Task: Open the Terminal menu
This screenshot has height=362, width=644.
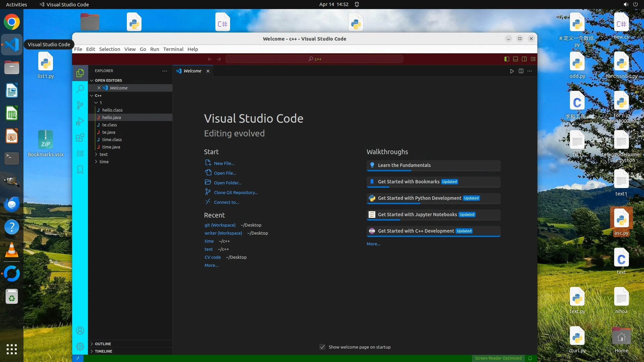Action: point(173,49)
